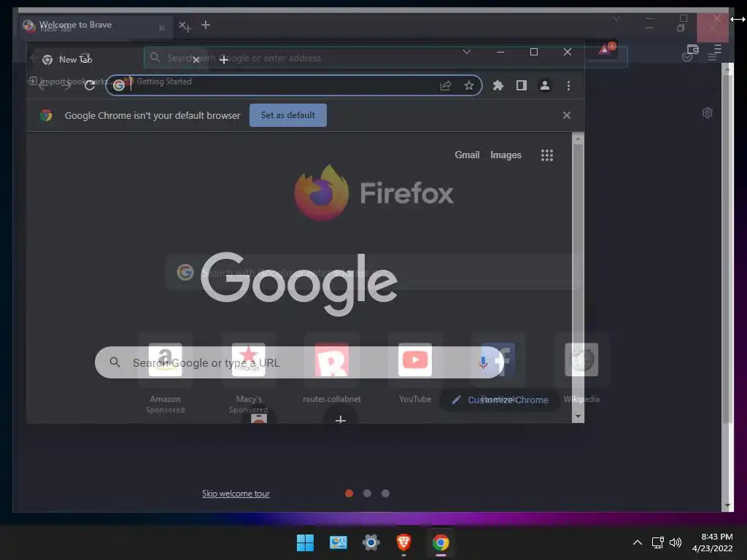Open Chrome's three-dot menu
Image resolution: width=747 pixels, height=560 pixels.
pyautogui.click(x=568, y=85)
